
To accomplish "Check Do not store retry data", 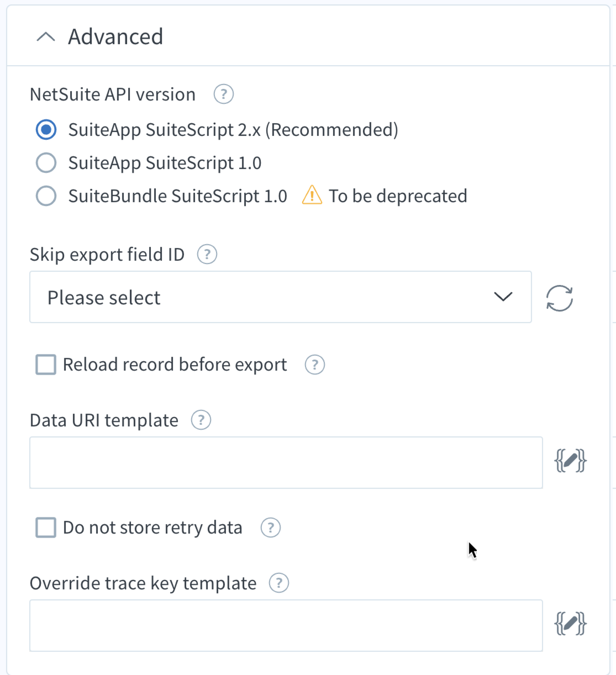I will point(46,528).
